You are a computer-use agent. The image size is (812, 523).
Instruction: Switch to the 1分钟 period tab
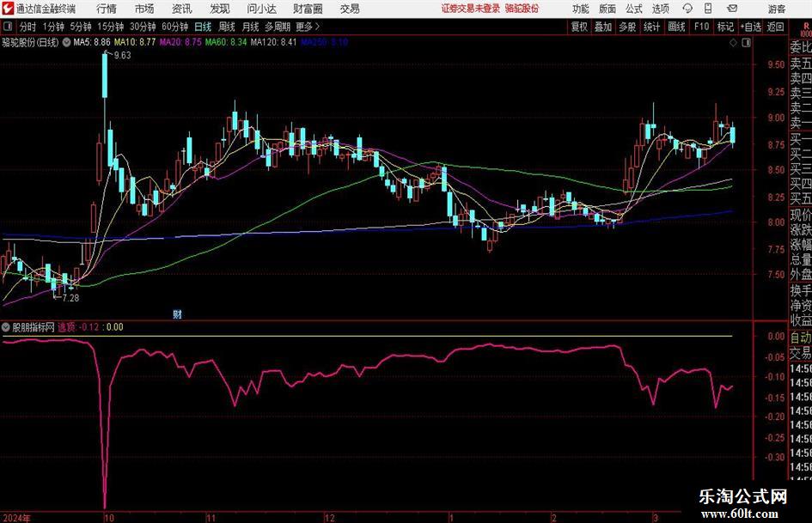pyautogui.click(x=52, y=27)
